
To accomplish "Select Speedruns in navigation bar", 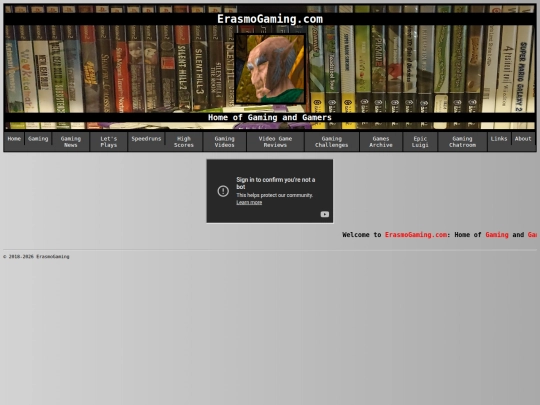I will coord(146,138).
